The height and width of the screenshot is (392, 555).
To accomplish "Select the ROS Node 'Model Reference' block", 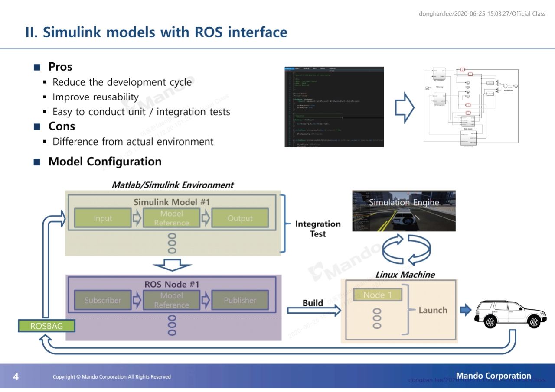I will (x=171, y=300).
